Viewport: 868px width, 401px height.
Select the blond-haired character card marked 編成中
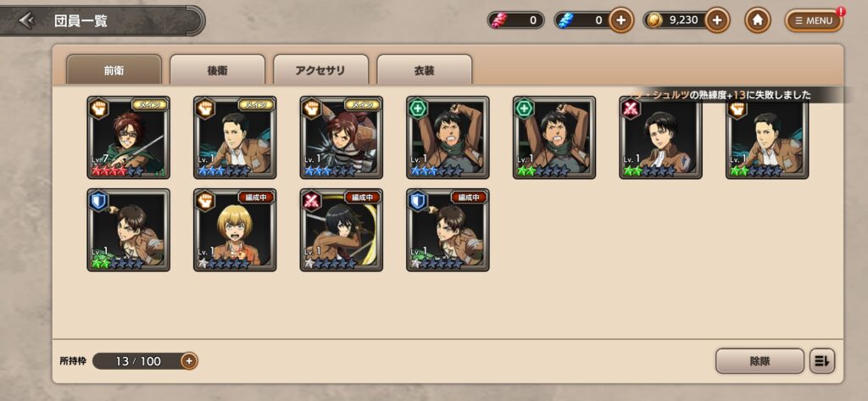pyautogui.click(x=235, y=230)
